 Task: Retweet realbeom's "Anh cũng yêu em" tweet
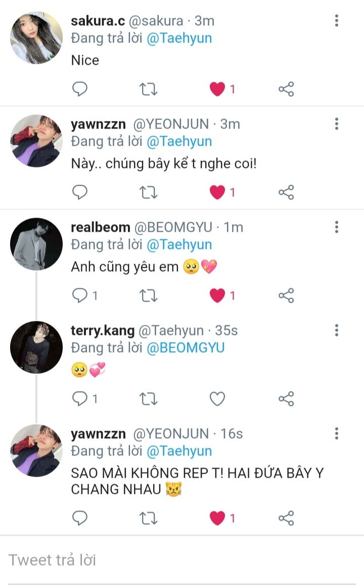pos(148,296)
